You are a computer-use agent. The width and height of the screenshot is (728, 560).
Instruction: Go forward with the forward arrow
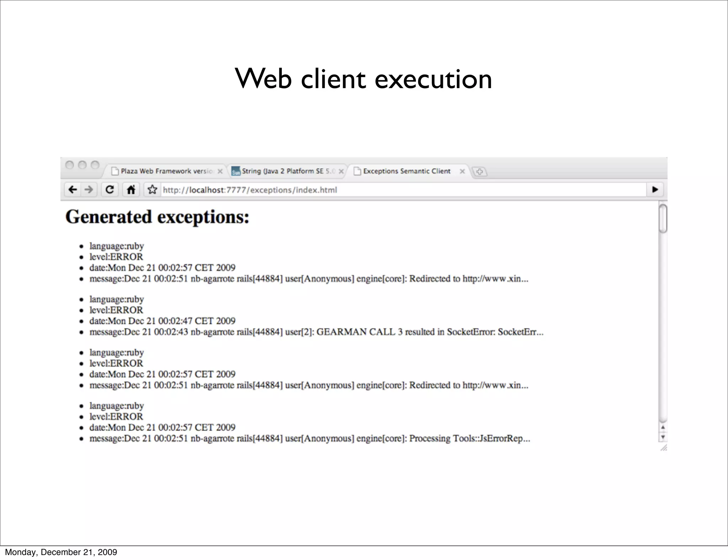[x=89, y=190]
